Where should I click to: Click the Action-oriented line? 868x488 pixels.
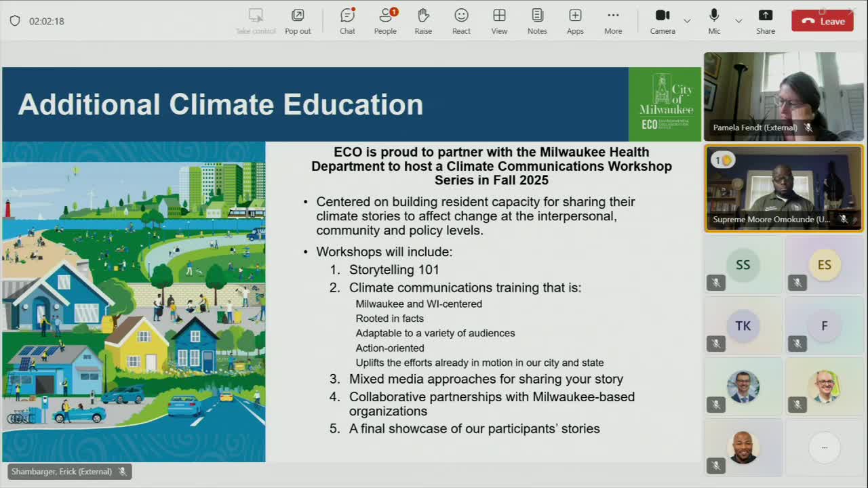pos(390,348)
